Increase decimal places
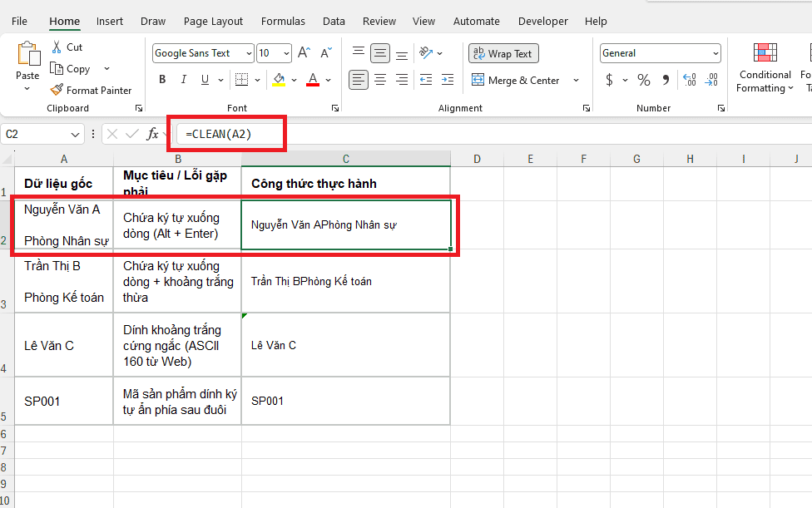Screen dimensions: 812x508 [x=690, y=80]
